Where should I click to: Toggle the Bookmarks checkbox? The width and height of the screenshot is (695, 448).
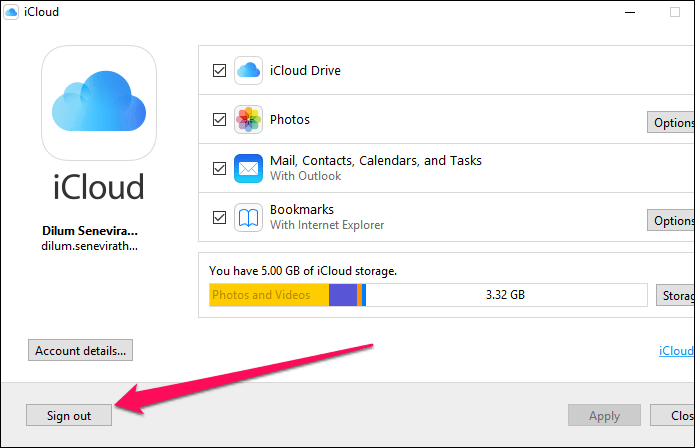coord(219,218)
